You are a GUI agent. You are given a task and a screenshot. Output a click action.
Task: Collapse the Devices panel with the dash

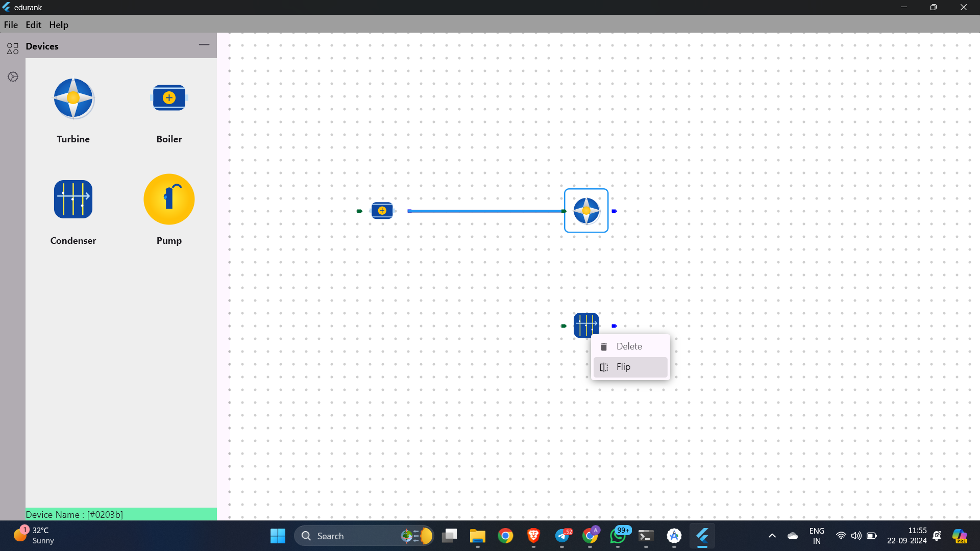point(204,45)
